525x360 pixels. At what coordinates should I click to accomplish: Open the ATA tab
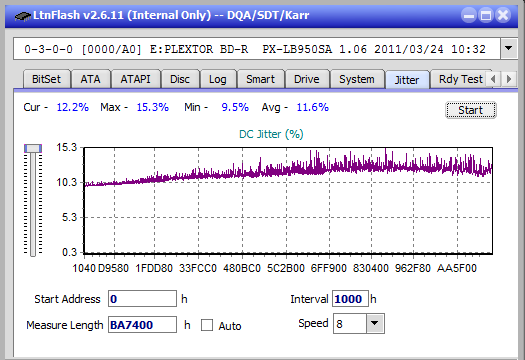click(90, 79)
